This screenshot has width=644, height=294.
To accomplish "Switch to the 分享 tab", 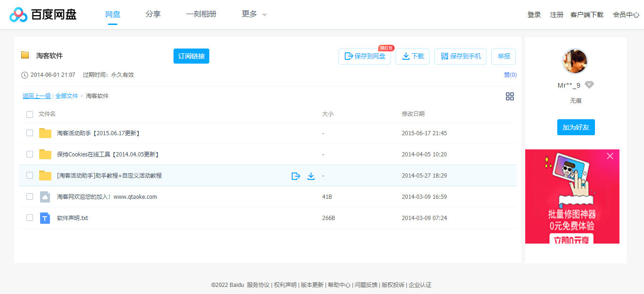I will pyautogui.click(x=153, y=14).
